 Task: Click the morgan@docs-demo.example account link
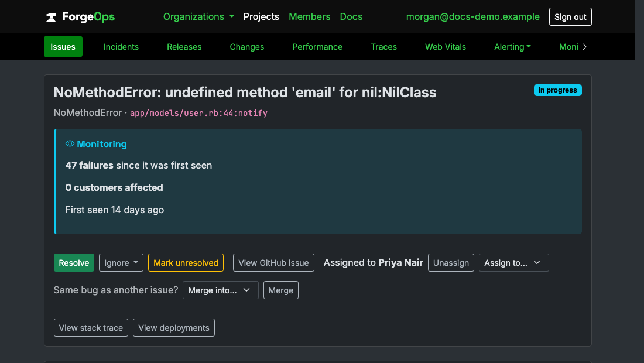472,17
